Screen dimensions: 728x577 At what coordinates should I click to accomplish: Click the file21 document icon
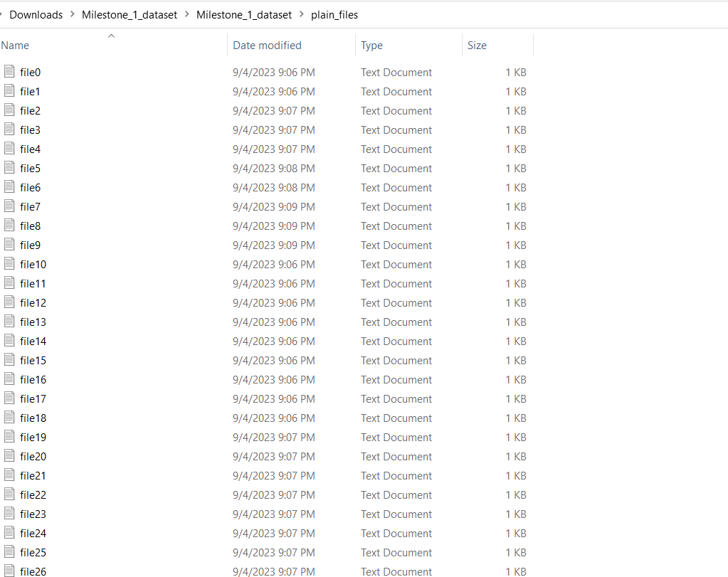[x=8, y=475]
